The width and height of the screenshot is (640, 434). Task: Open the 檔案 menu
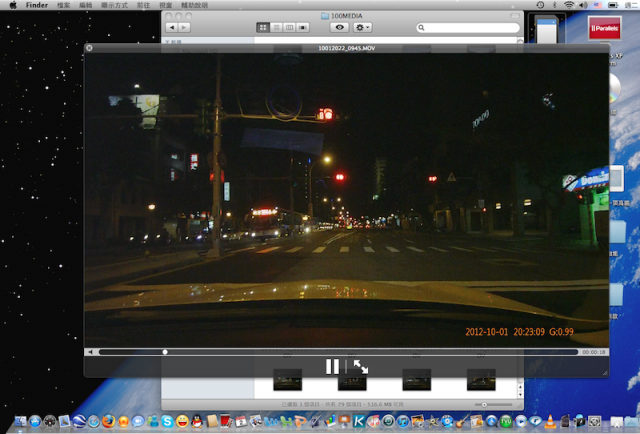tap(63, 5)
